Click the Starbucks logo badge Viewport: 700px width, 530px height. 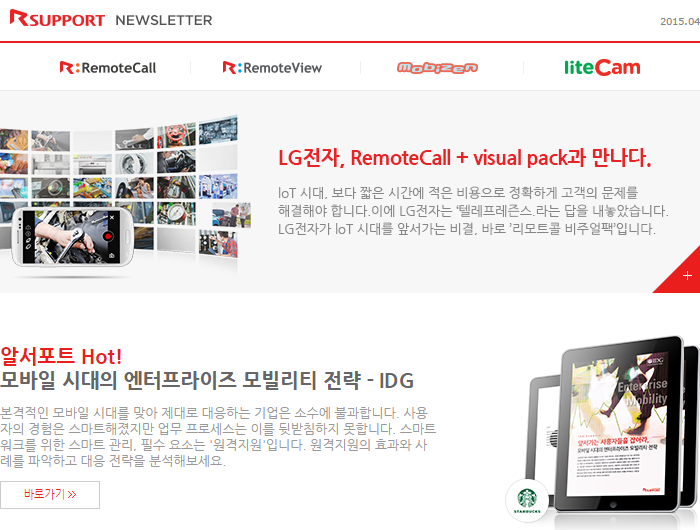(527, 500)
